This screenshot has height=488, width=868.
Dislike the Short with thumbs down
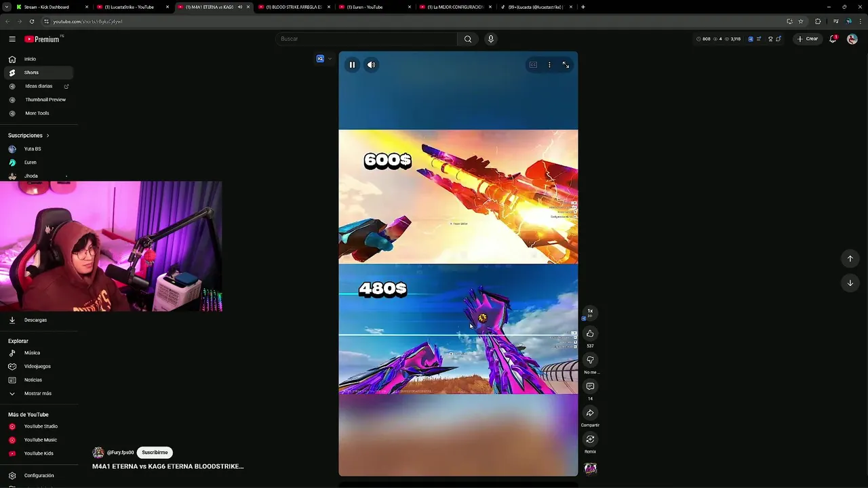[x=590, y=360]
